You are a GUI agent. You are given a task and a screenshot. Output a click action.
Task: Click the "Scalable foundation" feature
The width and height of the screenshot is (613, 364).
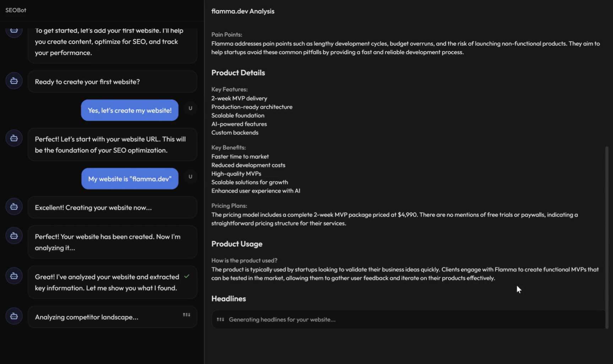point(238,115)
